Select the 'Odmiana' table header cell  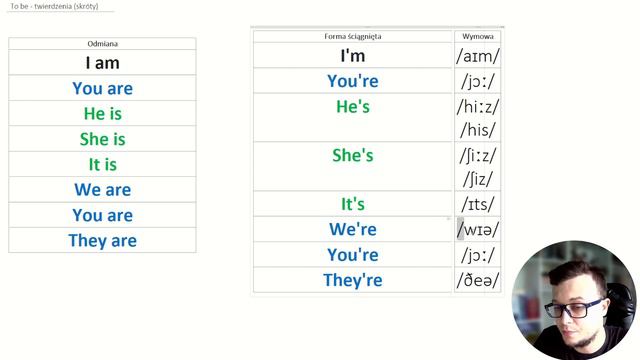pyautogui.click(x=102, y=44)
